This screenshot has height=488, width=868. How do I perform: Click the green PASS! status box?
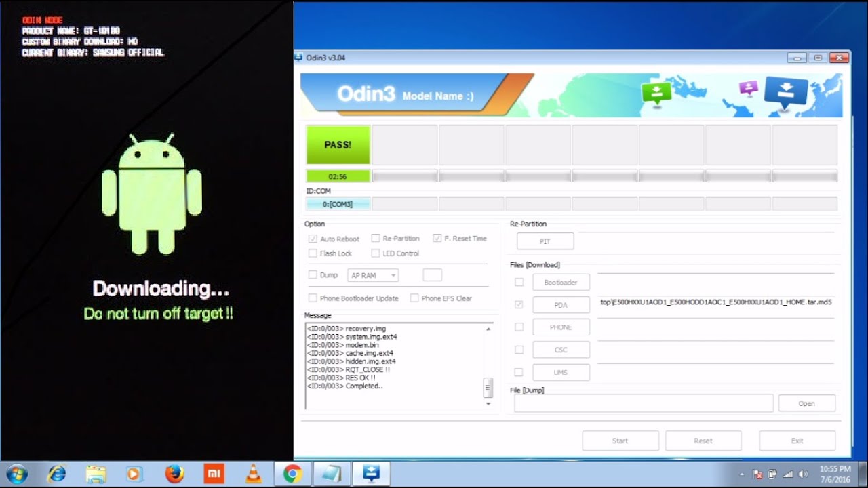tap(338, 144)
